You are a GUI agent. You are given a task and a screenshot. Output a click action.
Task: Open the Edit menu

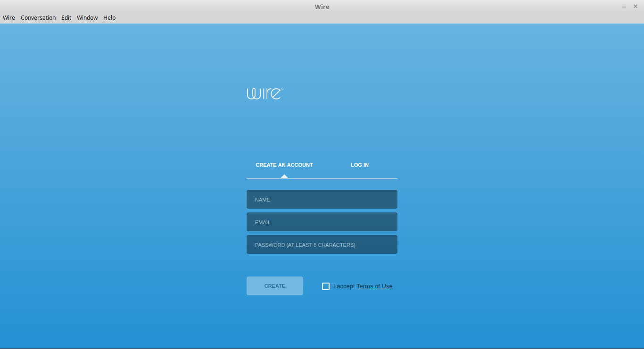point(66,18)
